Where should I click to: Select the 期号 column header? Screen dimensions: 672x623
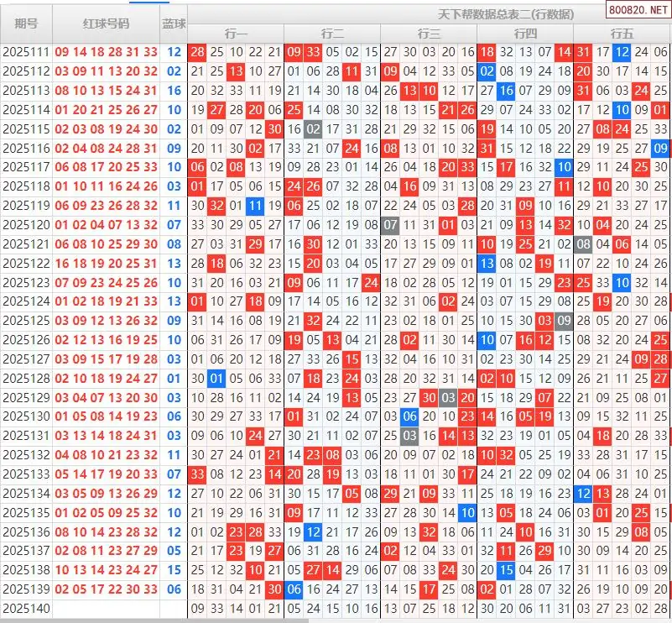pos(26,24)
